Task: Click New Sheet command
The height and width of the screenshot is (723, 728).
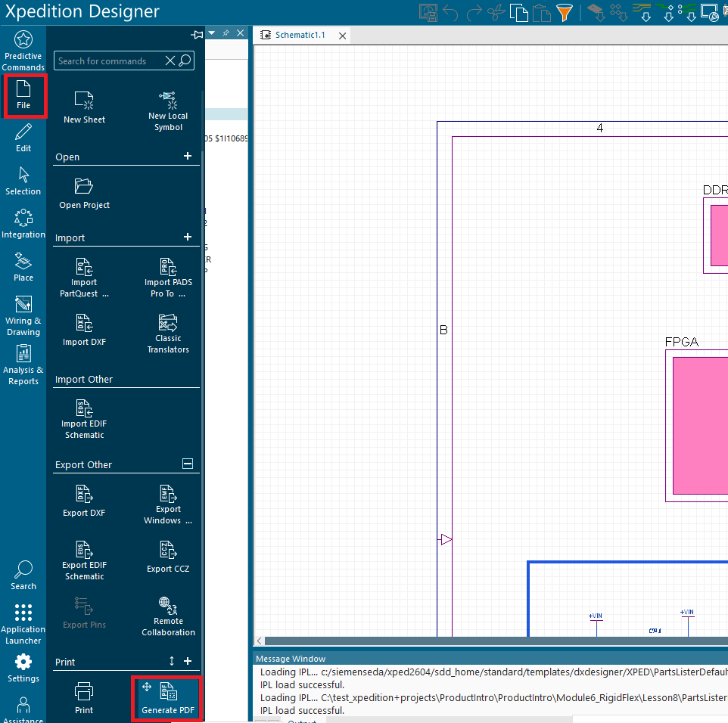Action: pyautogui.click(x=84, y=107)
